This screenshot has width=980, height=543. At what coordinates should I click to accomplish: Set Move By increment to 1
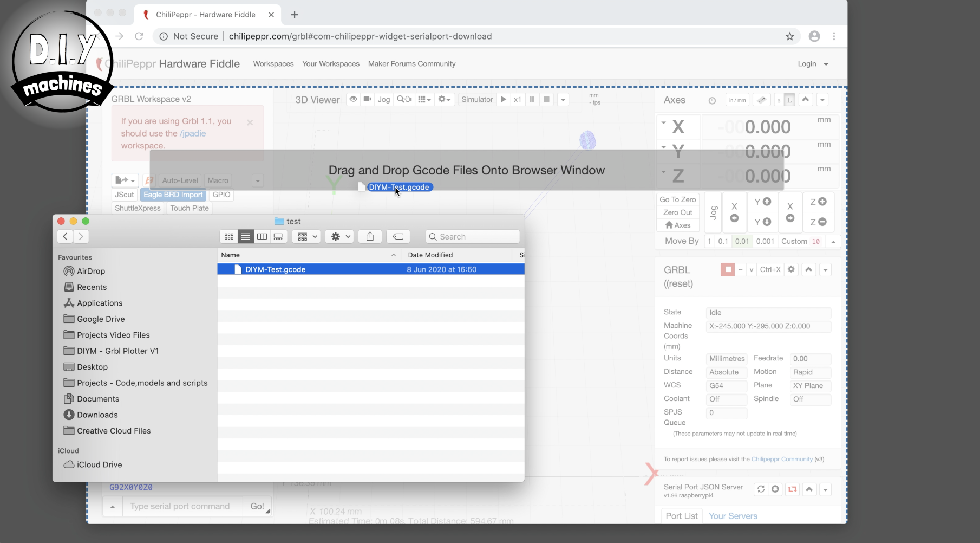tap(709, 241)
